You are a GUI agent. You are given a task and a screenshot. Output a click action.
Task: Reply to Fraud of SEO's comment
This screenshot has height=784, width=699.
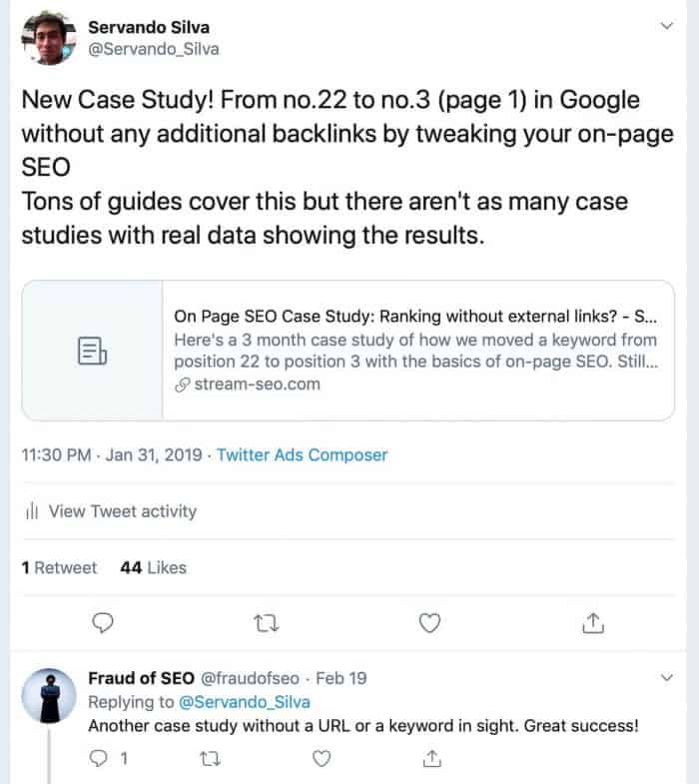tap(98, 758)
